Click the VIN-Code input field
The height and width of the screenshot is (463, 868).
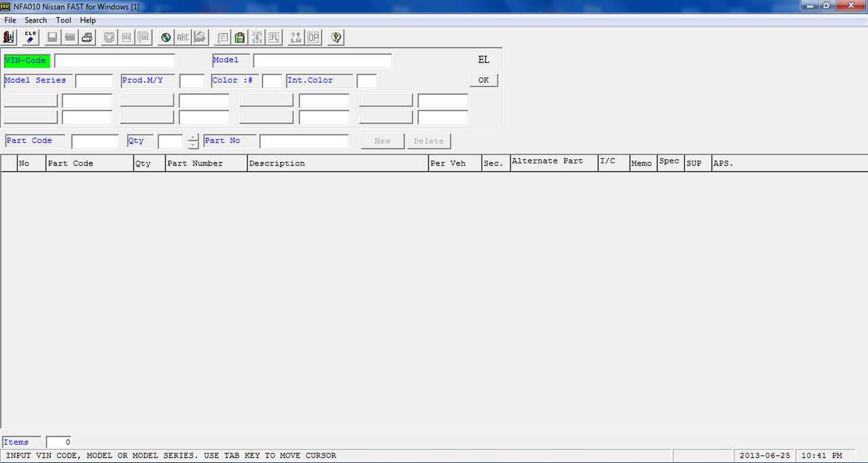pos(115,61)
